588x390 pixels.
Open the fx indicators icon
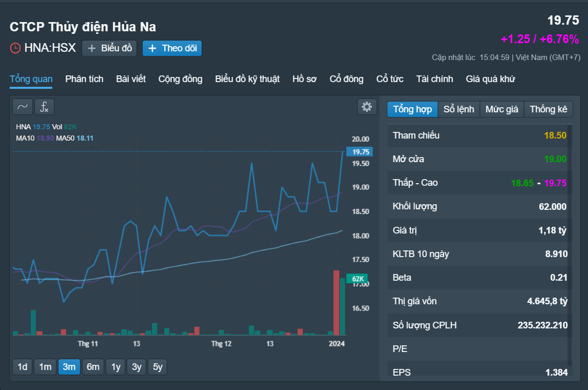(44, 107)
